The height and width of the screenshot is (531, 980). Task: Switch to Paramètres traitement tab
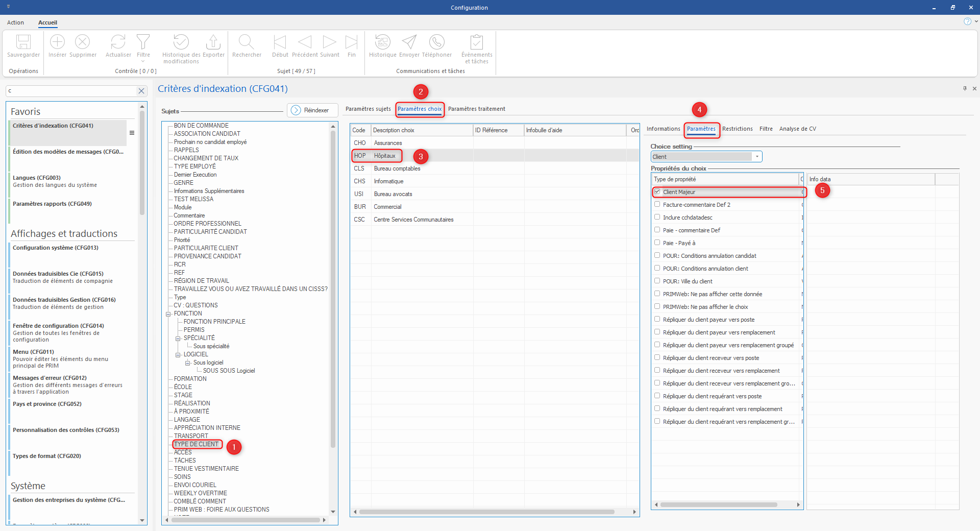(x=476, y=109)
